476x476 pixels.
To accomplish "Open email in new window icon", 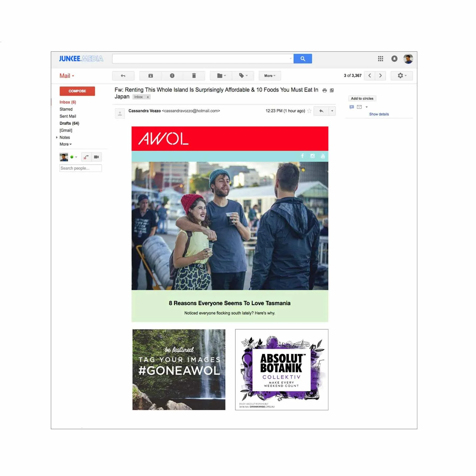I will click(x=332, y=90).
